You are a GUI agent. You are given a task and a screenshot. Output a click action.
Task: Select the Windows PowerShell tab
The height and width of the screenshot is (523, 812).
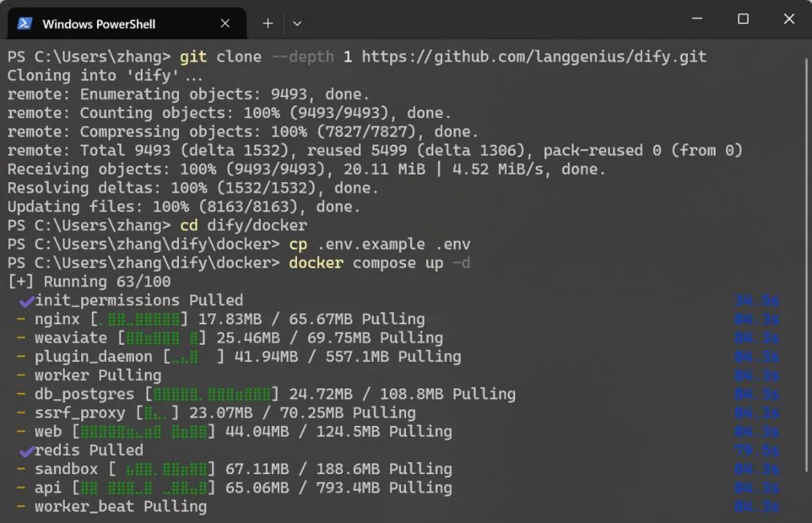click(127, 23)
